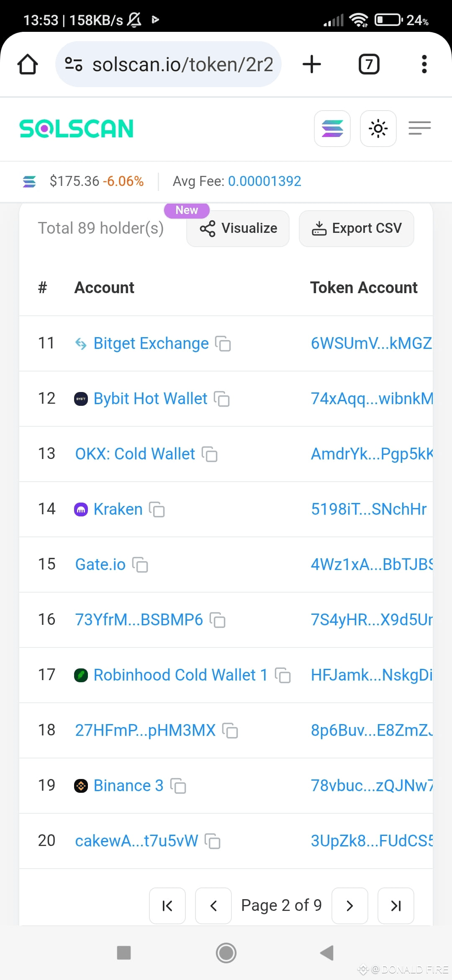The image size is (452, 980).
Task: Open a new browser tab
Action: coord(312,64)
